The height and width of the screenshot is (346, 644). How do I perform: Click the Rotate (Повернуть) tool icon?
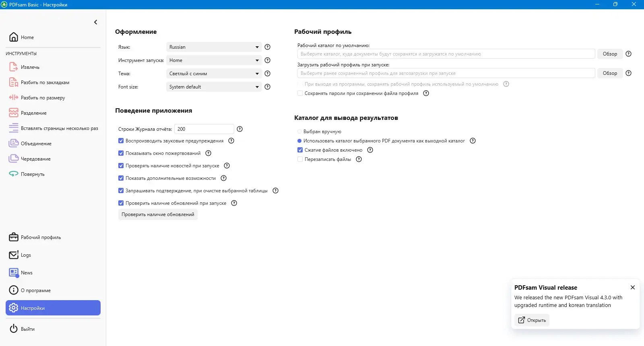tap(13, 174)
